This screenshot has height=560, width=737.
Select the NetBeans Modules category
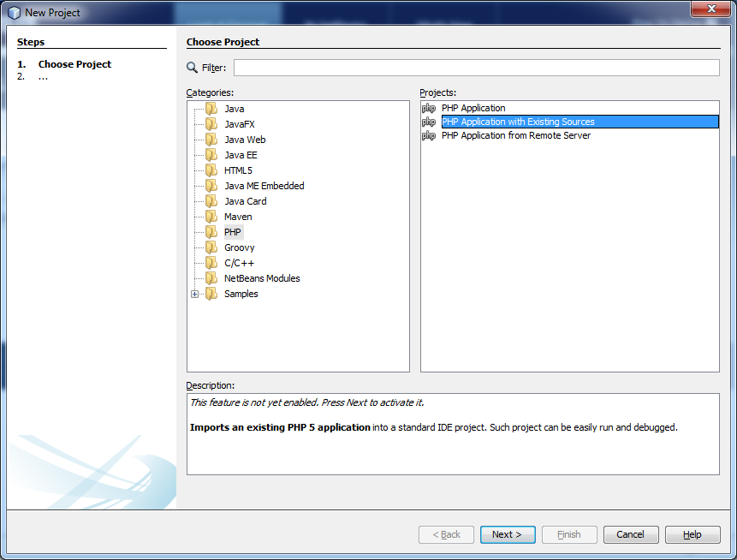point(262,278)
